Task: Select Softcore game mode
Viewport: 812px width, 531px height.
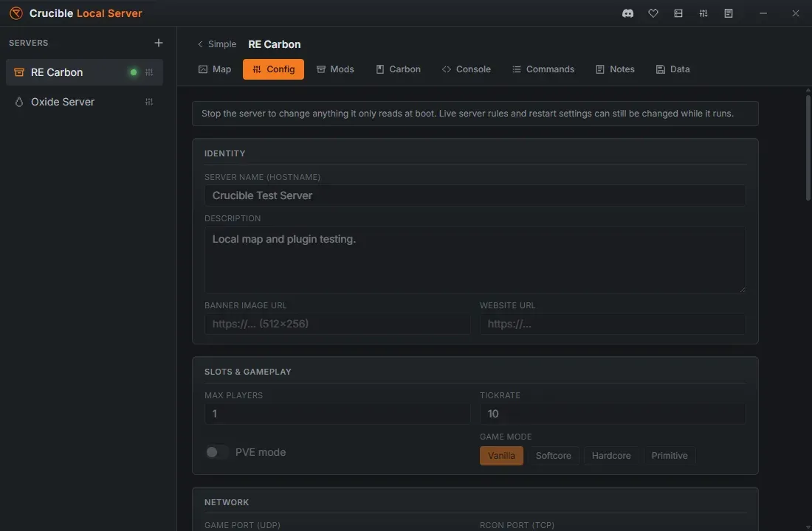Action: [x=553, y=456]
